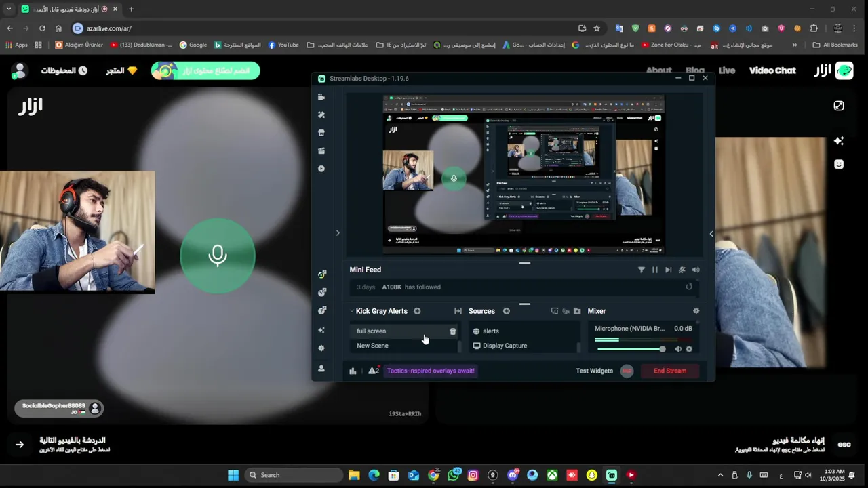The height and width of the screenshot is (488, 868).
Task: Open the Chrome extensions puzzle icon
Action: (x=814, y=28)
